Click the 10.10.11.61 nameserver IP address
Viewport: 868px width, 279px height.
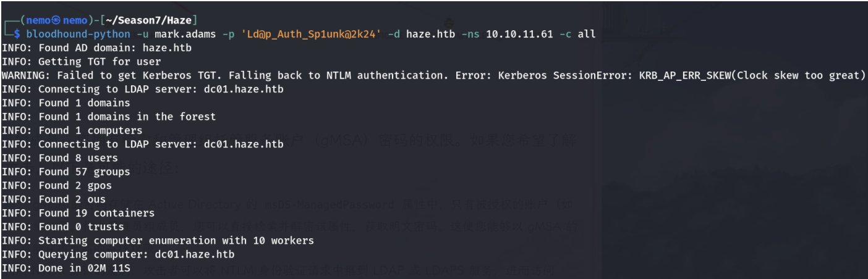pyautogui.click(x=519, y=34)
